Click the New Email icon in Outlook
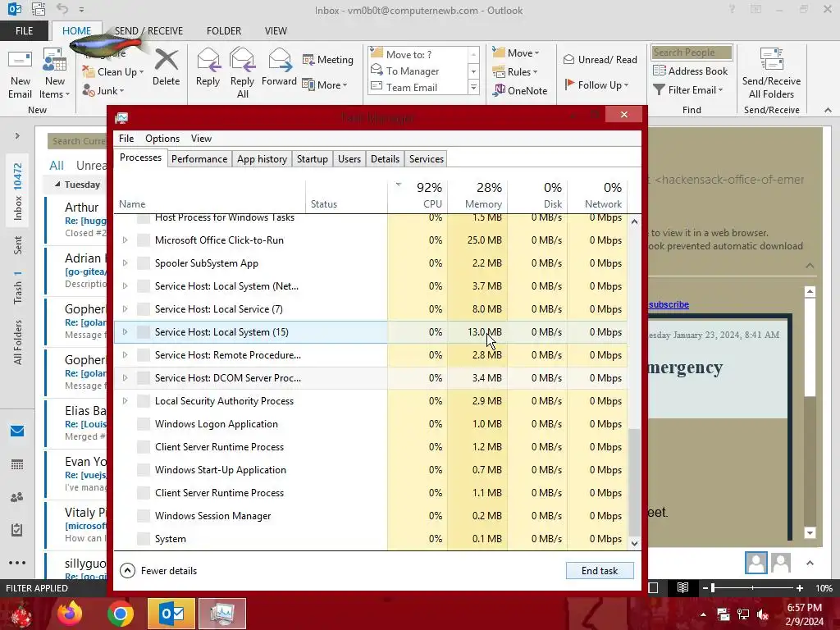The image size is (840, 630). click(20, 74)
